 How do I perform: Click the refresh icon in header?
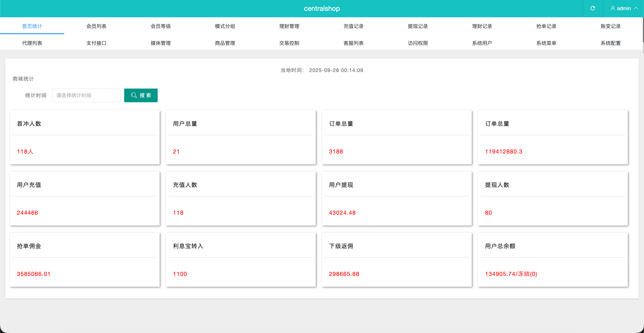(592, 8)
